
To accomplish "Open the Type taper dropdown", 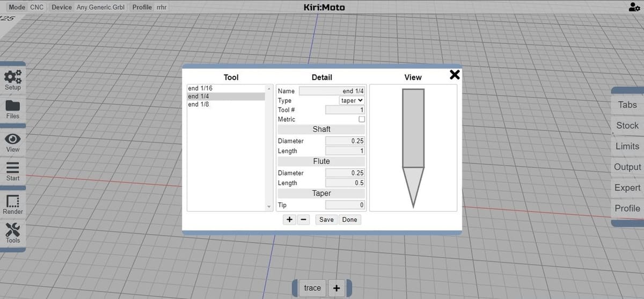I will point(352,100).
